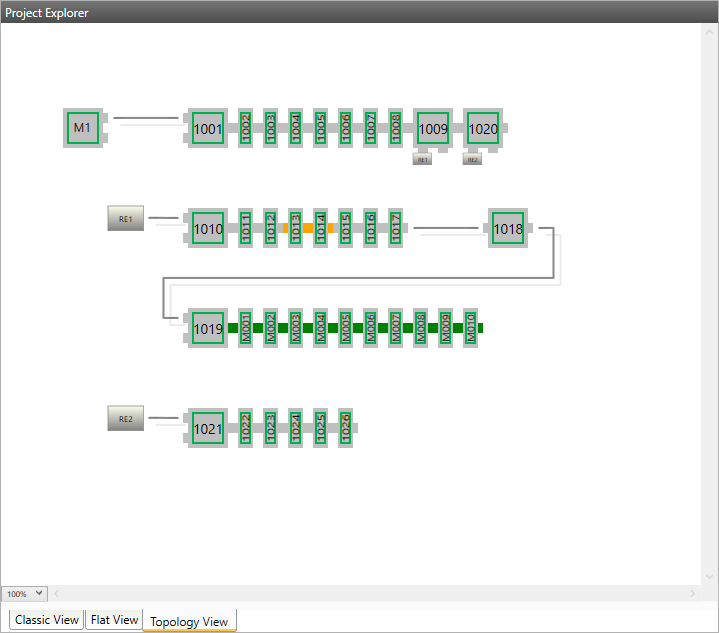
Task: Click the horizontal scrollbar left arrow
Action: point(56,594)
